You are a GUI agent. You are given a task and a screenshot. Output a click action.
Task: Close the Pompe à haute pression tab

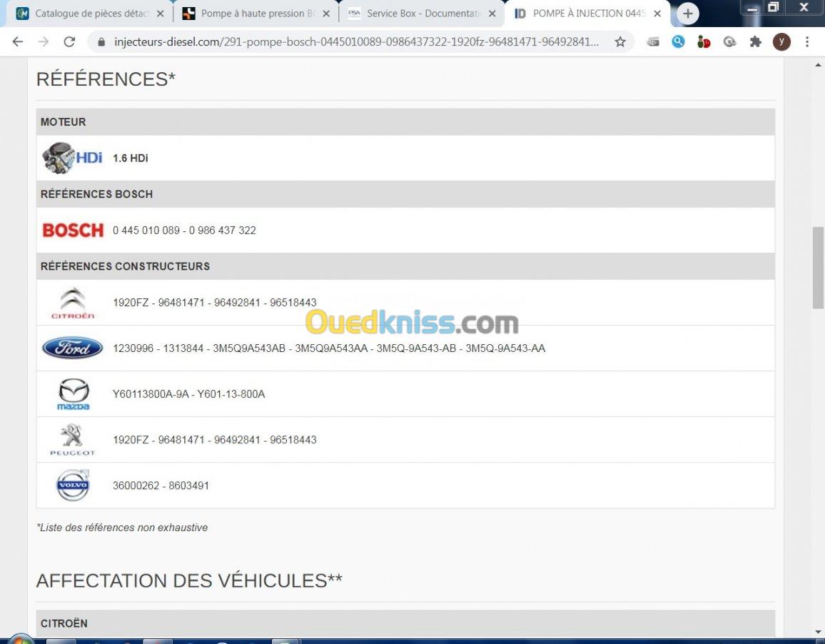coord(326,14)
